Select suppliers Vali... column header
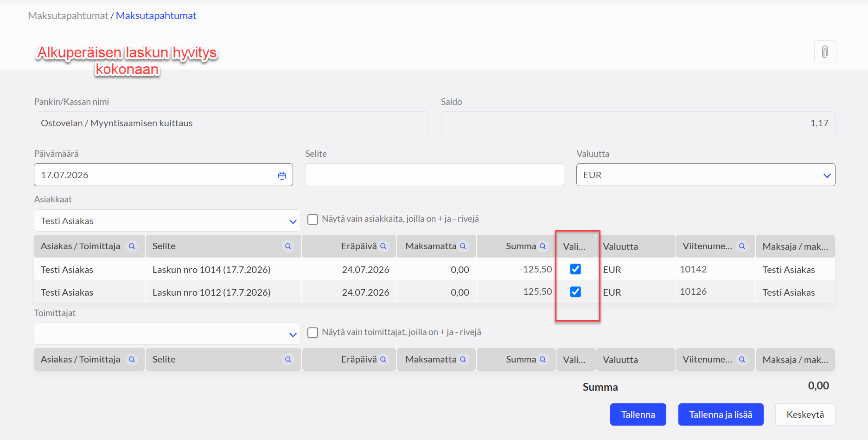The width and height of the screenshot is (868, 440). pos(575,360)
